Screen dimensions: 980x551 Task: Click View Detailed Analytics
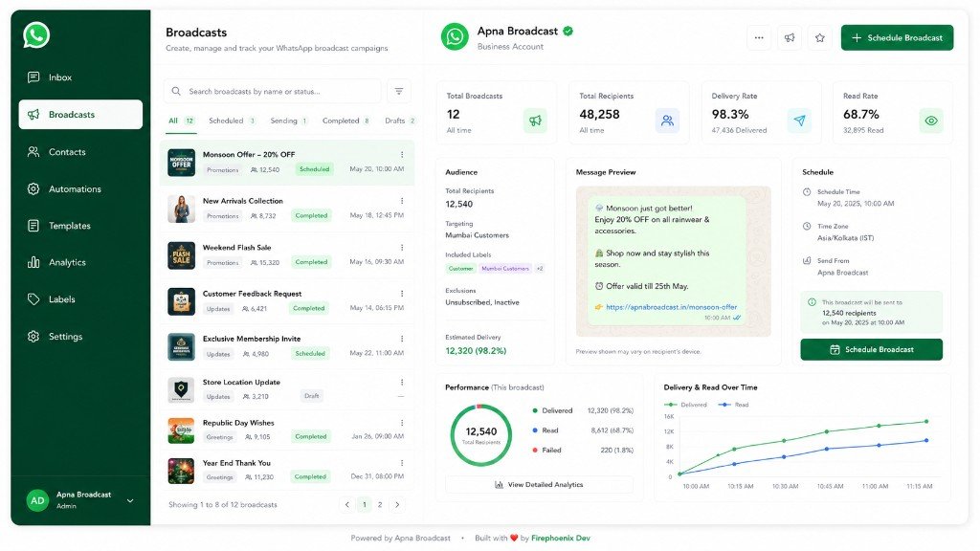[539, 485]
